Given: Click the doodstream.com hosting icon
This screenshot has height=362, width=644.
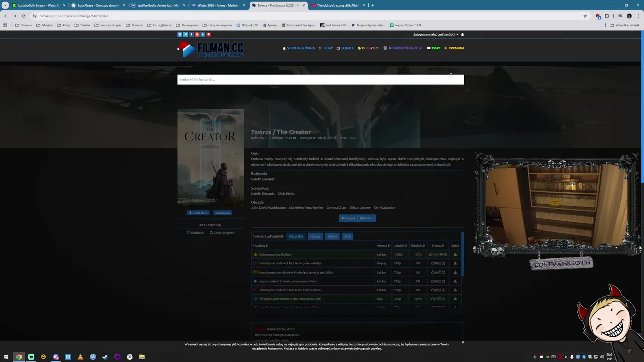Looking at the screenshot, I should point(255,272).
